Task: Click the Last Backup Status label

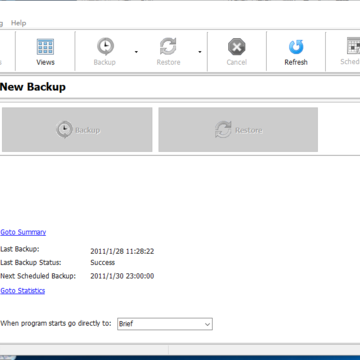Action: point(31,263)
